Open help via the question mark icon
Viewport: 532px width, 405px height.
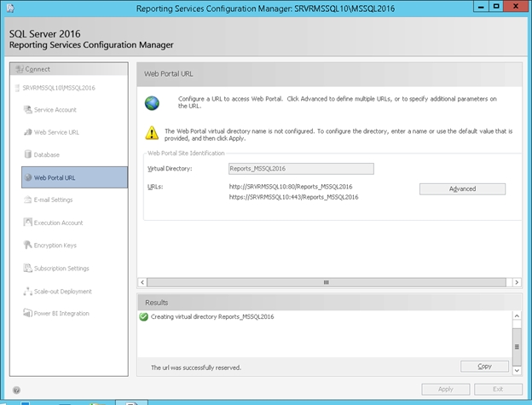pyautogui.click(x=16, y=390)
